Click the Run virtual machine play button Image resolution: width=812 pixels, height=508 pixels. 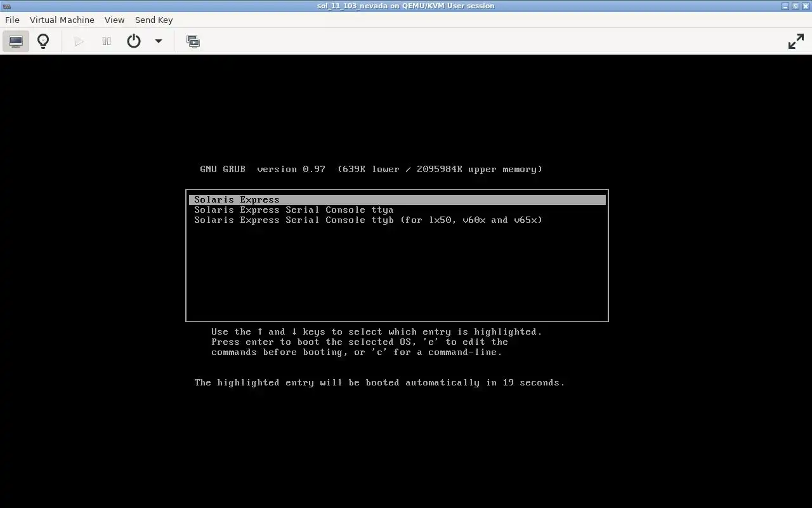79,41
